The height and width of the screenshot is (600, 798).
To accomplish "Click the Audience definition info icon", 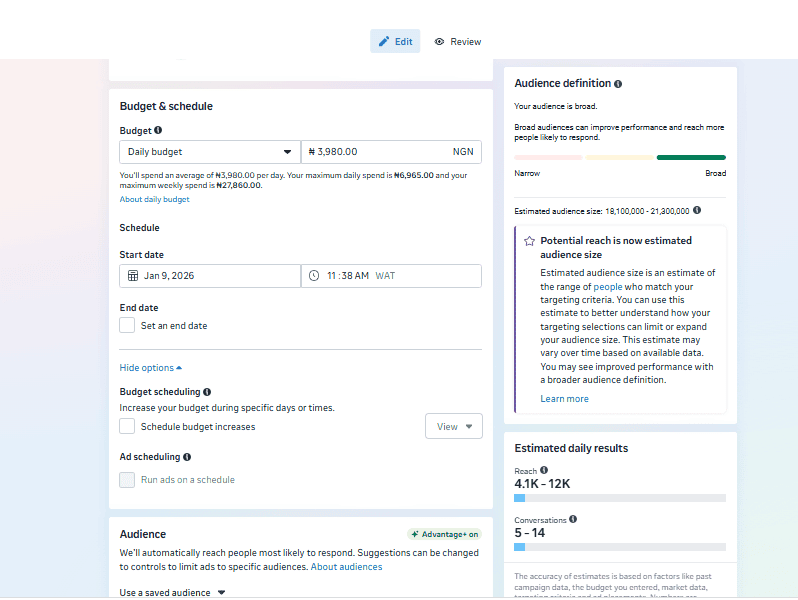I will 618,84.
